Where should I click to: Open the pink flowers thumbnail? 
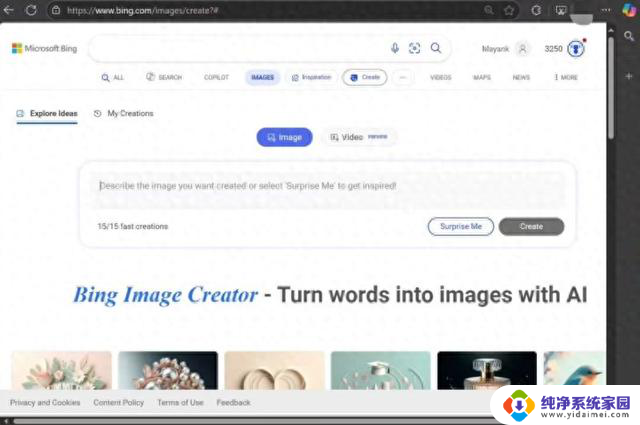[x=62, y=370]
